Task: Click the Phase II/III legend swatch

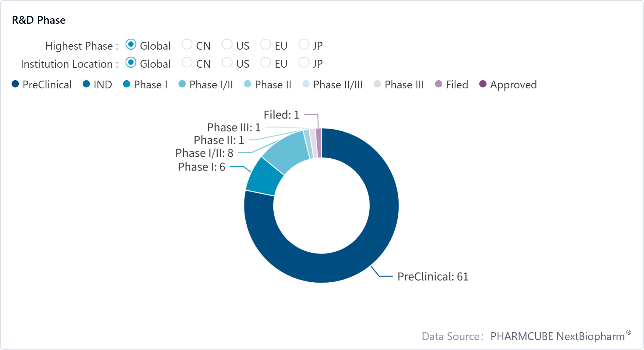Action: coord(306,84)
